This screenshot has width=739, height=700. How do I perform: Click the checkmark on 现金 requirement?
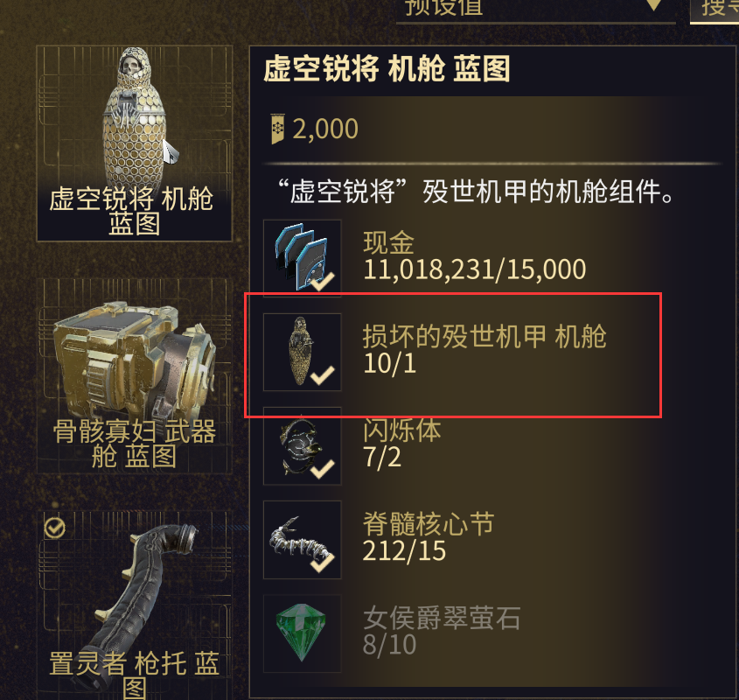pyautogui.click(x=323, y=281)
